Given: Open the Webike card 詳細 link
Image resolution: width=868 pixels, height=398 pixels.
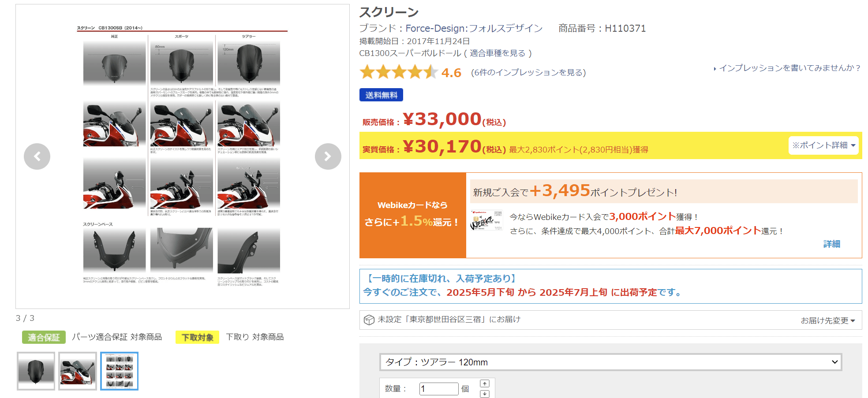Looking at the screenshot, I should coord(831,244).
